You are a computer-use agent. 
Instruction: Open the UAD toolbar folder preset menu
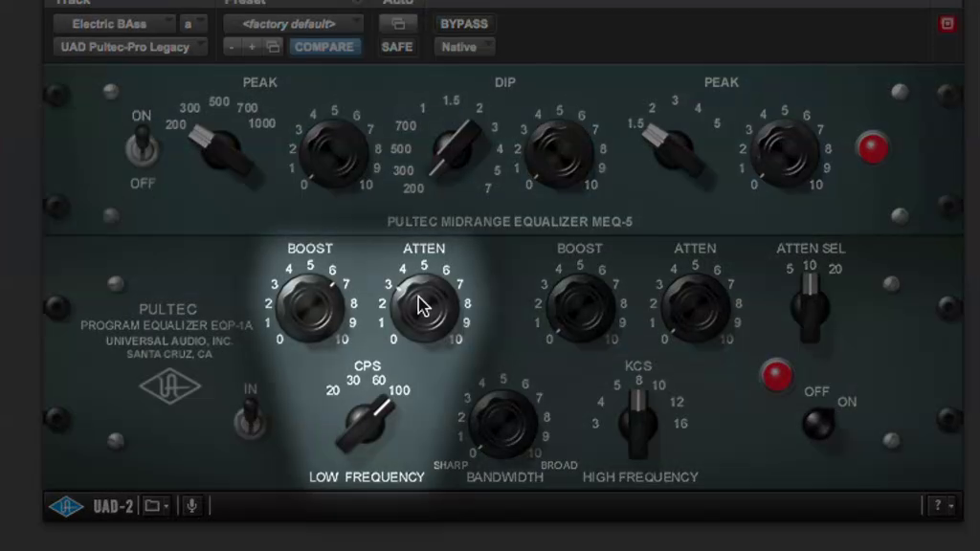(x=156, y=506)
